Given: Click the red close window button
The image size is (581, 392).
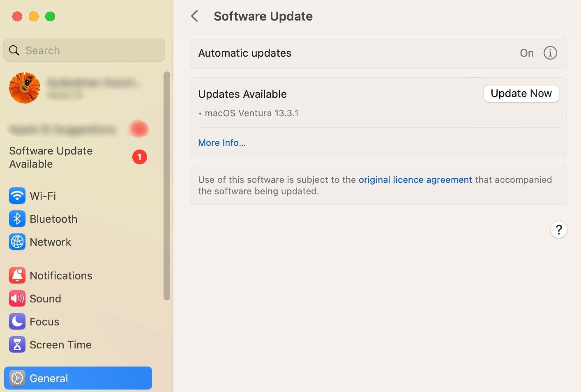Looking at the screenshot, I should coord(17,16).
